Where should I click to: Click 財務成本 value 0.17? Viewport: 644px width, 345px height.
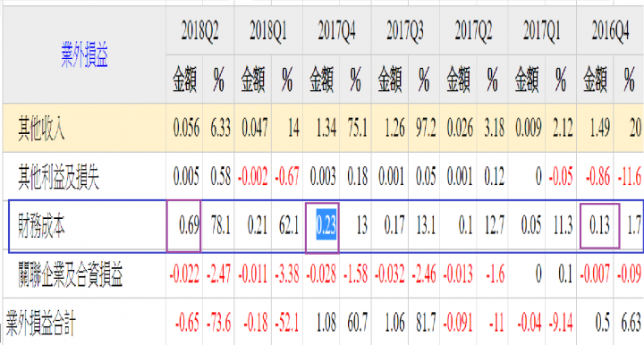pos(394,225)
